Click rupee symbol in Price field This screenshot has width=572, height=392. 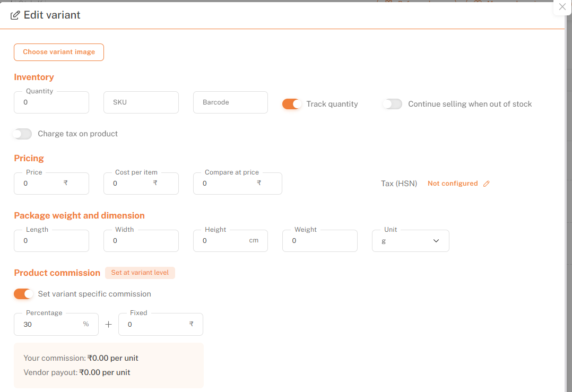[66, 182]
